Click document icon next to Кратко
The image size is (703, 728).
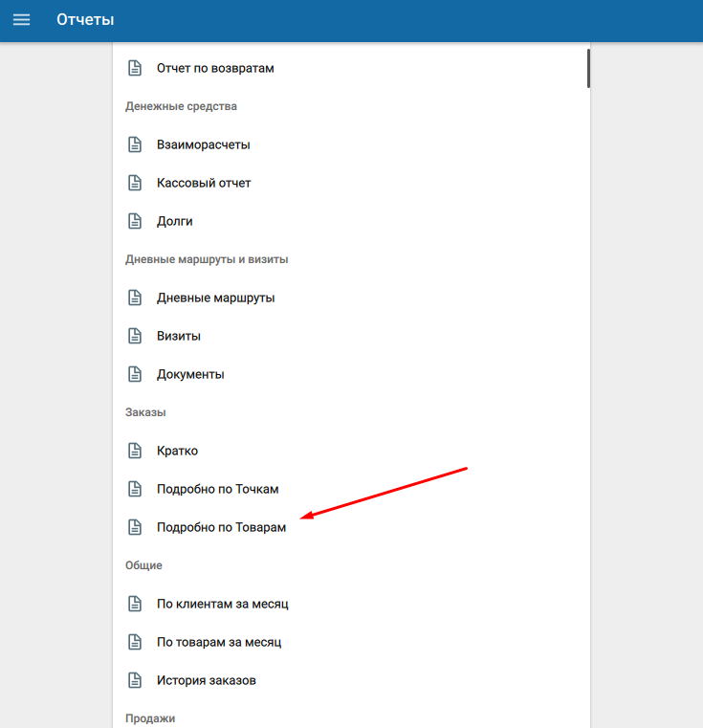pyautogui.click(x=135, y=451)
